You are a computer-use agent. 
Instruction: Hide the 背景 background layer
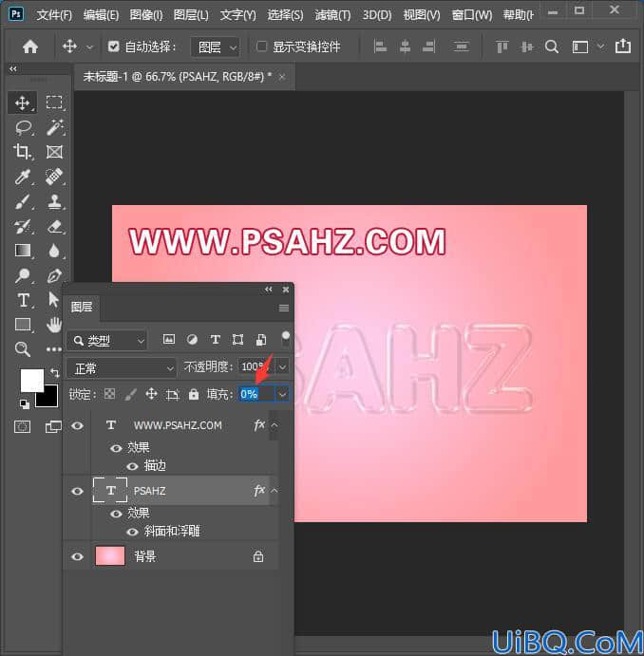78,557
